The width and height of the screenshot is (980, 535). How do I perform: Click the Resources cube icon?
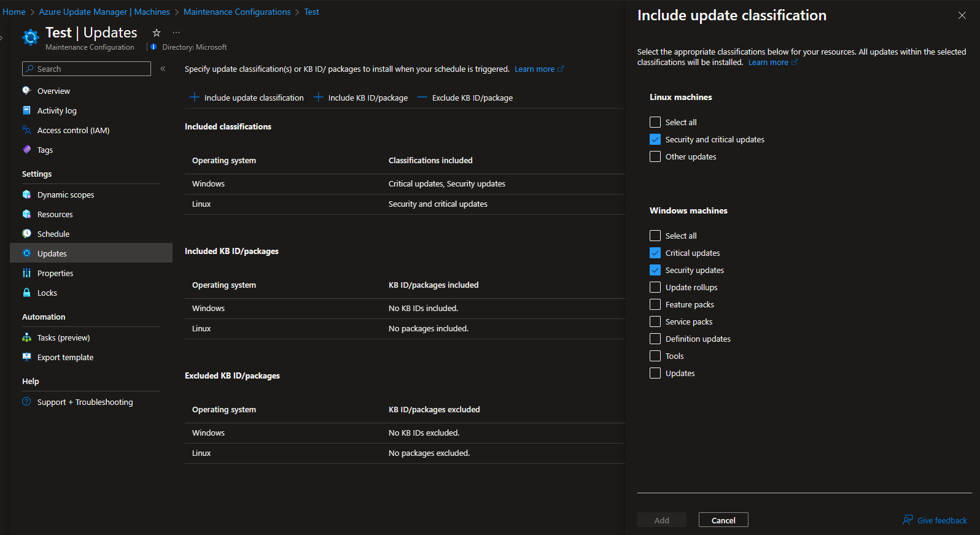coord(26,214)
